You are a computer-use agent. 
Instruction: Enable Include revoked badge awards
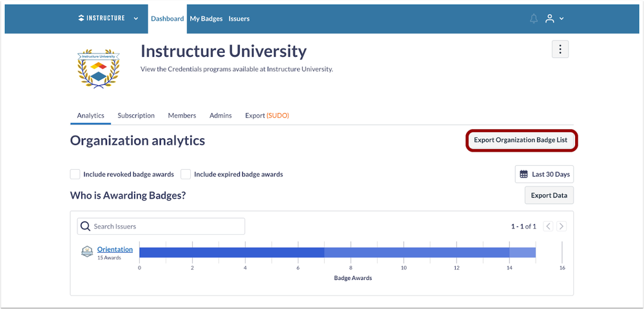click(x=75, y=174)
